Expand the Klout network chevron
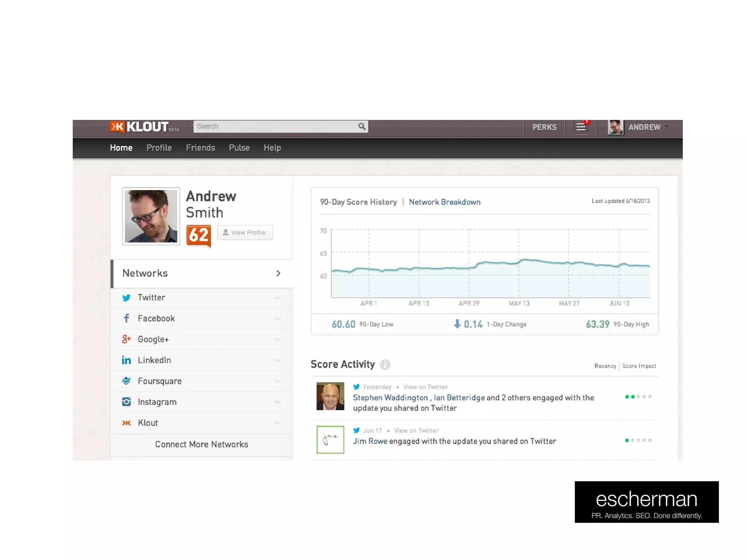Image resolution: width=747 pixels, height=560 pixels. (x=278, y=423)
